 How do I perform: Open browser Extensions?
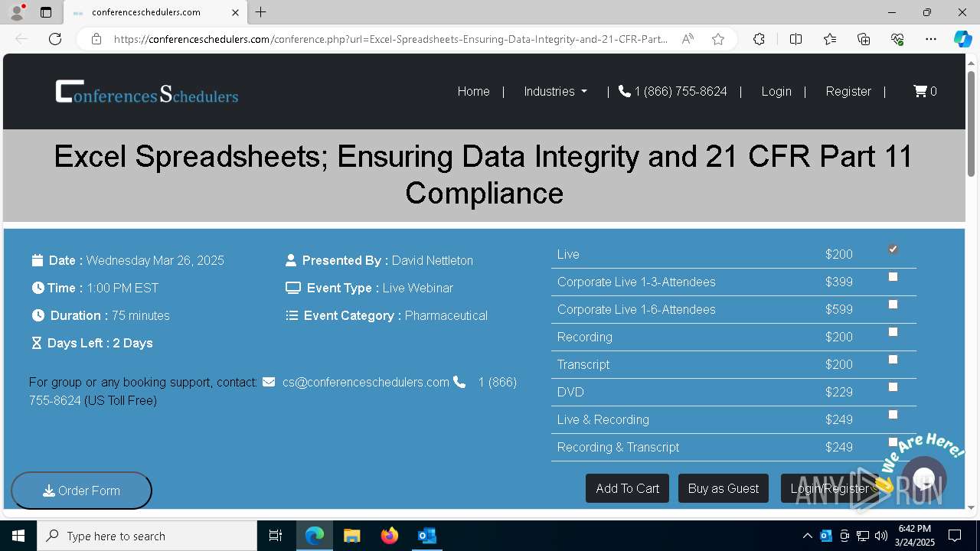click(x=759, y=39)
